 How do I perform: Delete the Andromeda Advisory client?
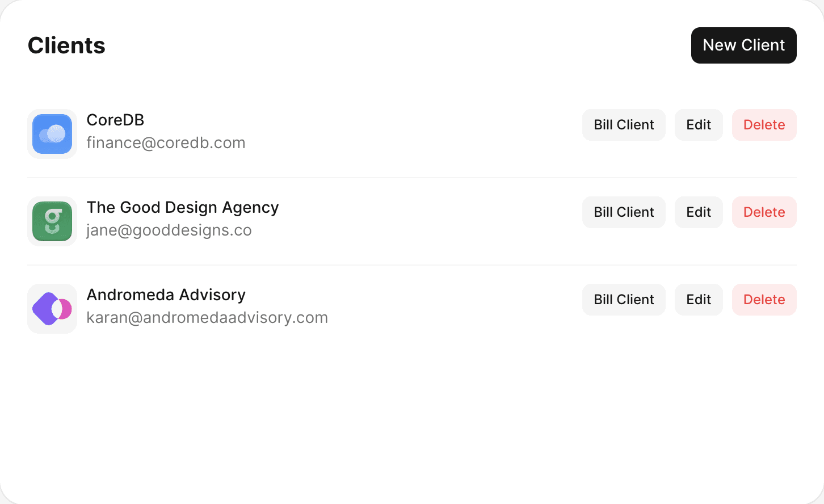pos(764,300)
